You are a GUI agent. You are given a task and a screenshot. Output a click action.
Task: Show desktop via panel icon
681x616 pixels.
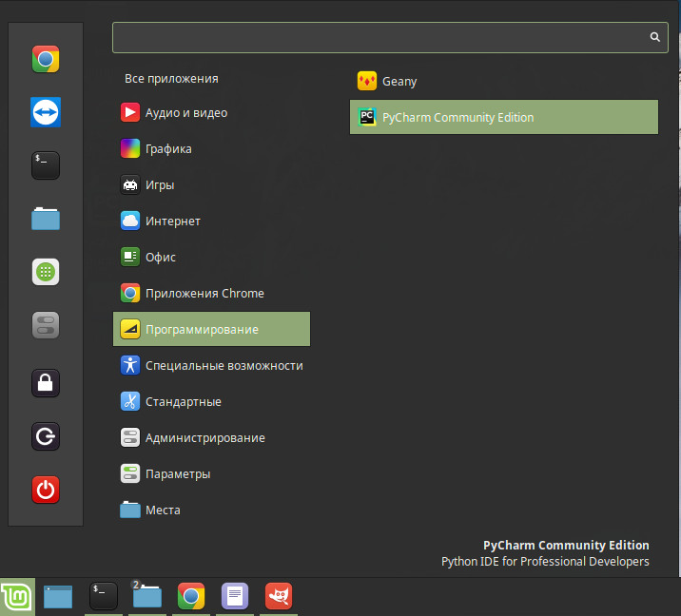click(58, 596)
